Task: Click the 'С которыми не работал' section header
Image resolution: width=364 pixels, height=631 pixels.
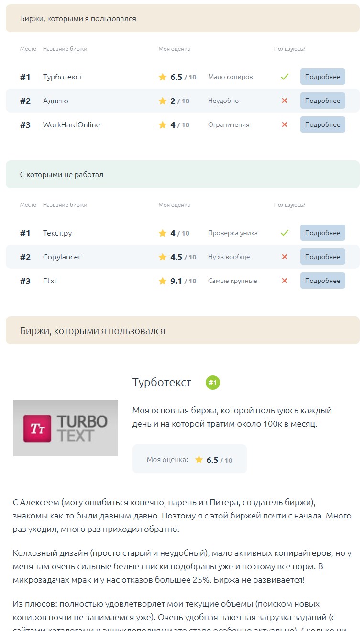Action: [x=182, y=174]
